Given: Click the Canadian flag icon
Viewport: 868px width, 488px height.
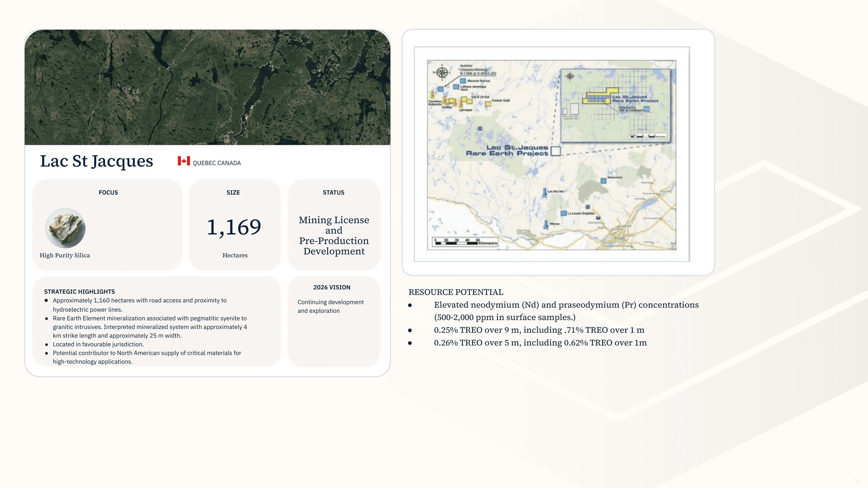Looking at the screenshot, I should click(184, 161).
